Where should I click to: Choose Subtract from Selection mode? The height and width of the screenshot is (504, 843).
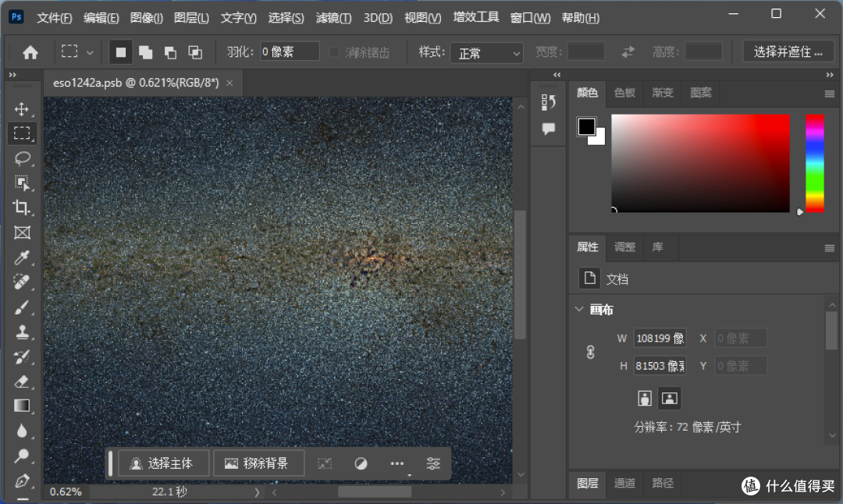[170, 52]
